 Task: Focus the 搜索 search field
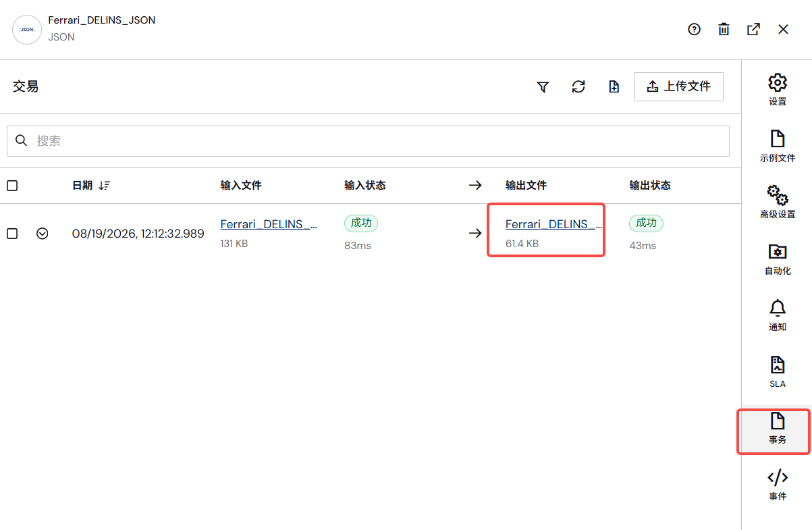click(368, 141)
